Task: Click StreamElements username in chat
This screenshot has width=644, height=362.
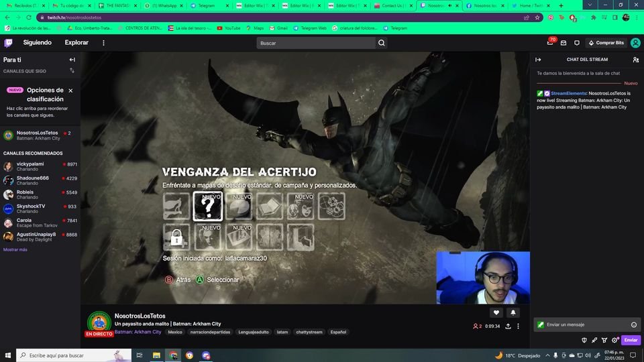Action: (568, 93)
